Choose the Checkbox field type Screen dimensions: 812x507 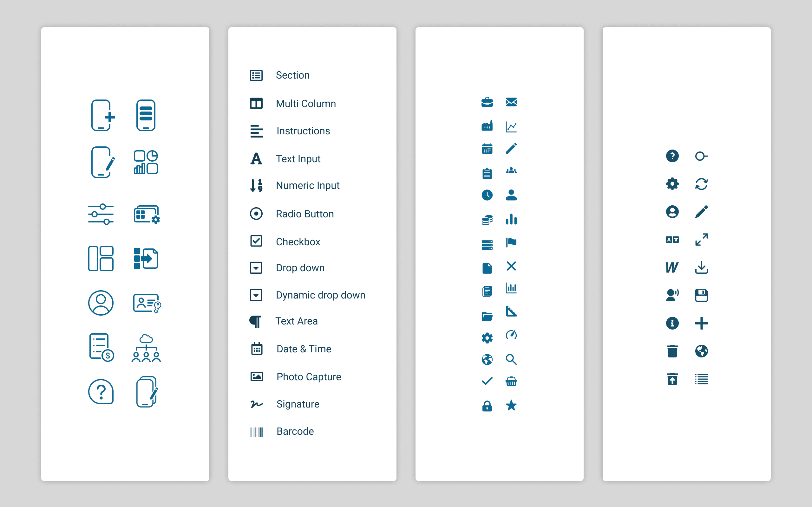298,242
